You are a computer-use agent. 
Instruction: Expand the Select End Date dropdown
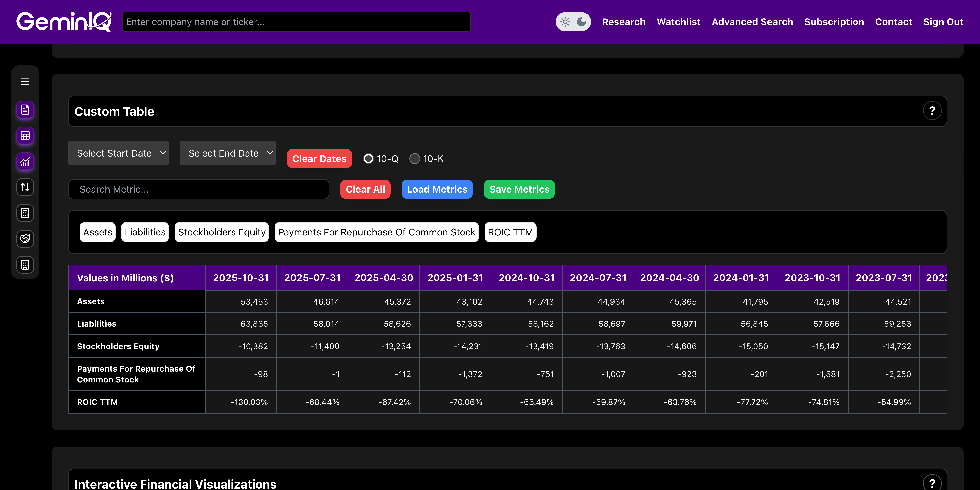(x=227, y=153)
